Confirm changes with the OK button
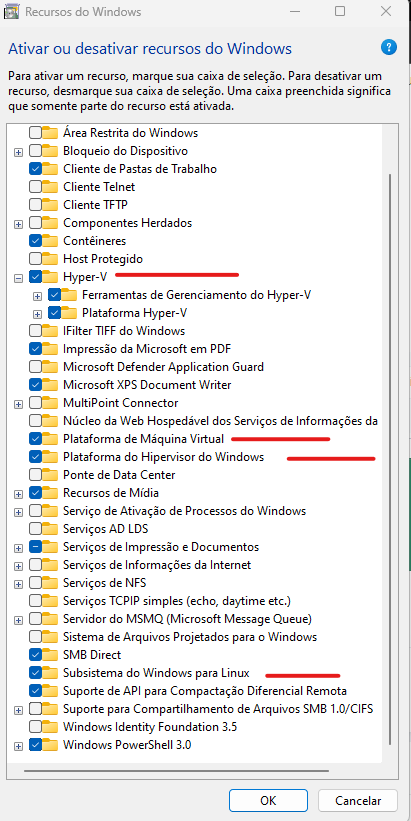 [268, 801]
